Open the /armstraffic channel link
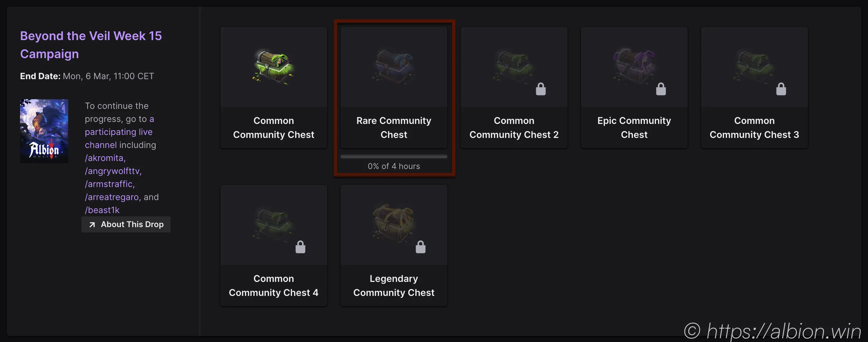 point(110,184)
